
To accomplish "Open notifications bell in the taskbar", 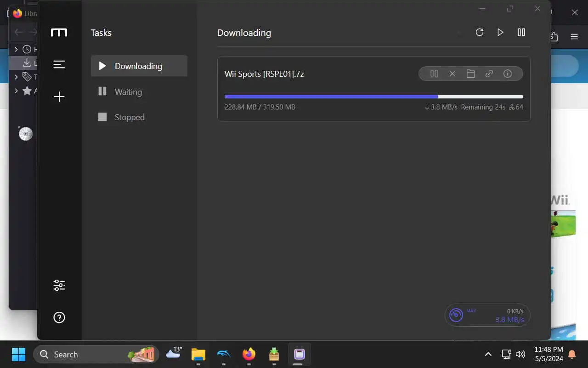I will (x=572, y=354).
